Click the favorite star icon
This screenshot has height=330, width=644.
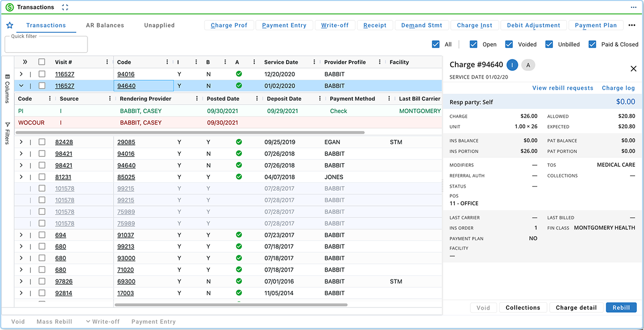pyautogui.click(x=9, y=26)
